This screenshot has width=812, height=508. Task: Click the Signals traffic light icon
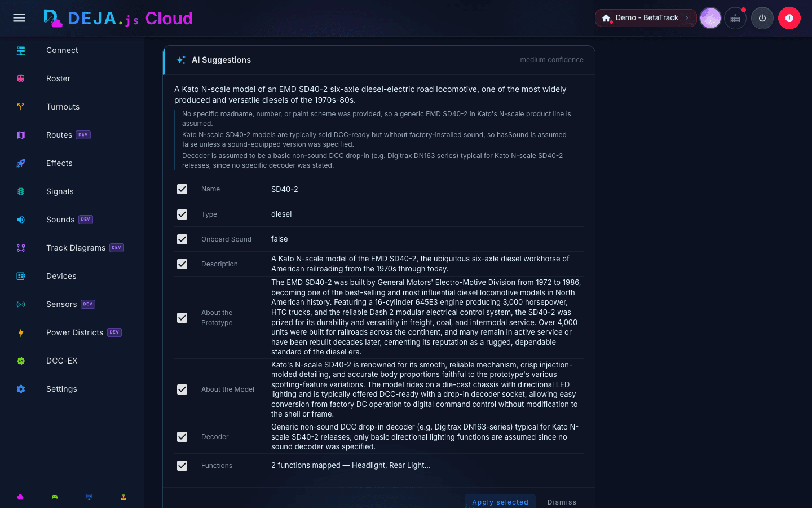pos(21,191)
